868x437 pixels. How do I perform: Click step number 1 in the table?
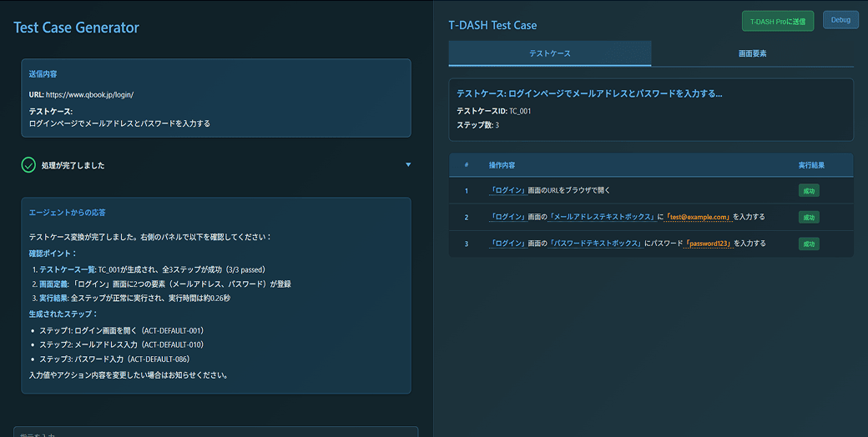point(467,191)
